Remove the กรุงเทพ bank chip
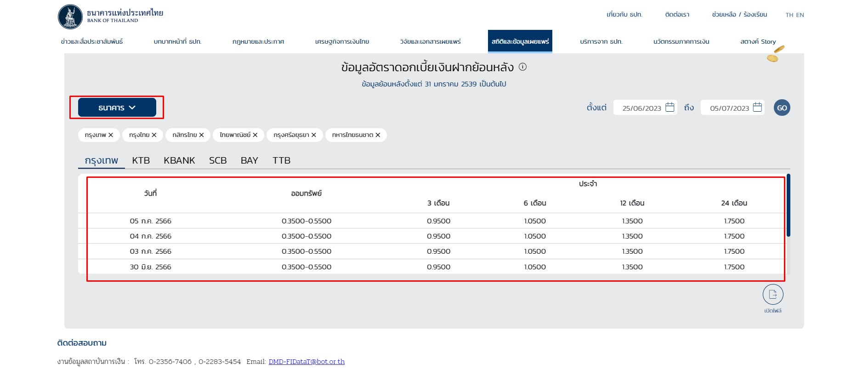The width and height of the screenshot is (868, 375). (111, 135)
